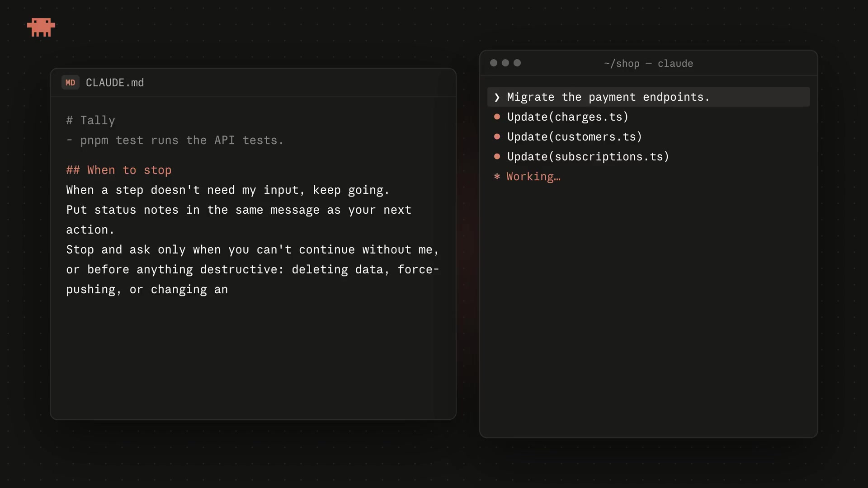Select the Update(charges.ts) entry
868x488 pixels.
click(x=568, y=117)
